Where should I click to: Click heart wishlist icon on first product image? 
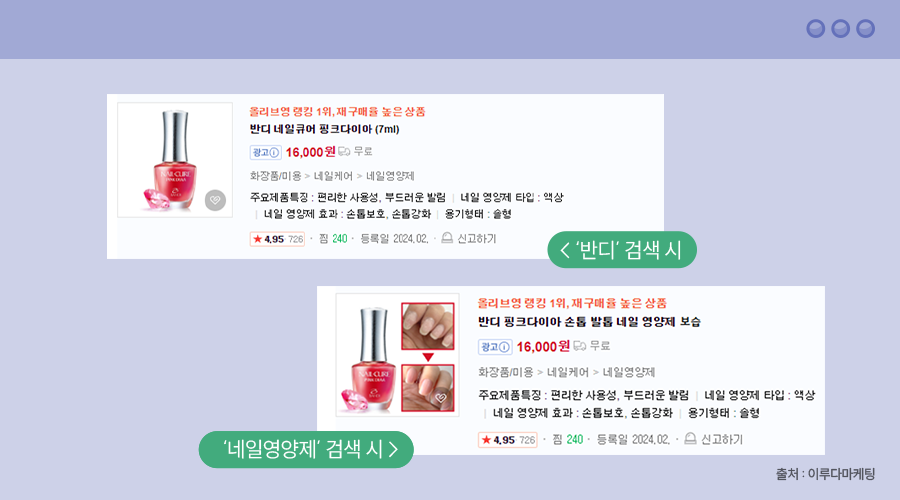pyautogui.click(x=215, y=200)
